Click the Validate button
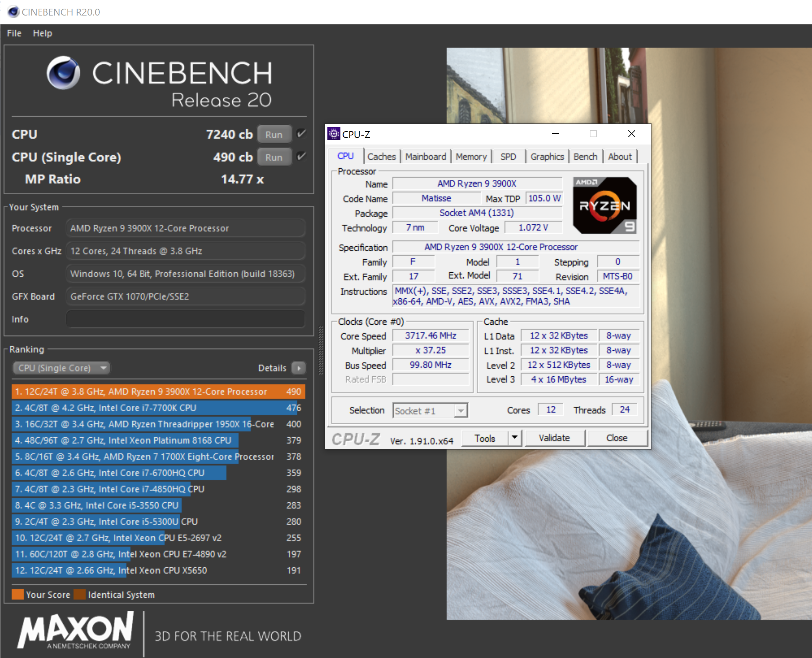 [554, 438]
